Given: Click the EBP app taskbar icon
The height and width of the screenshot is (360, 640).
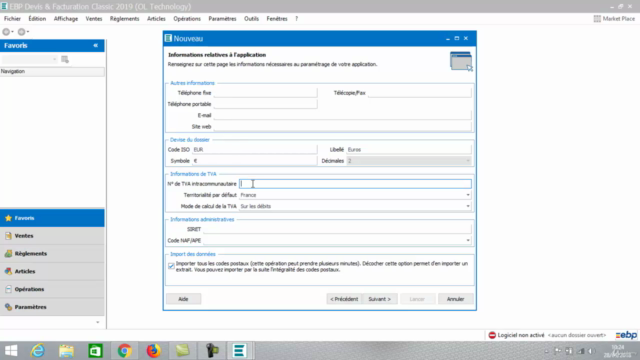Looking at the screenshot, I should coord(239,351).
